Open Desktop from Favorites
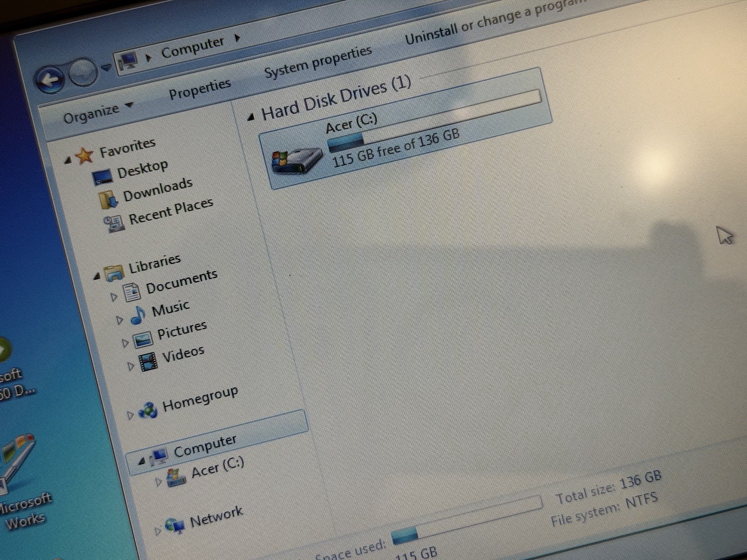 click(x=142, y=168)
